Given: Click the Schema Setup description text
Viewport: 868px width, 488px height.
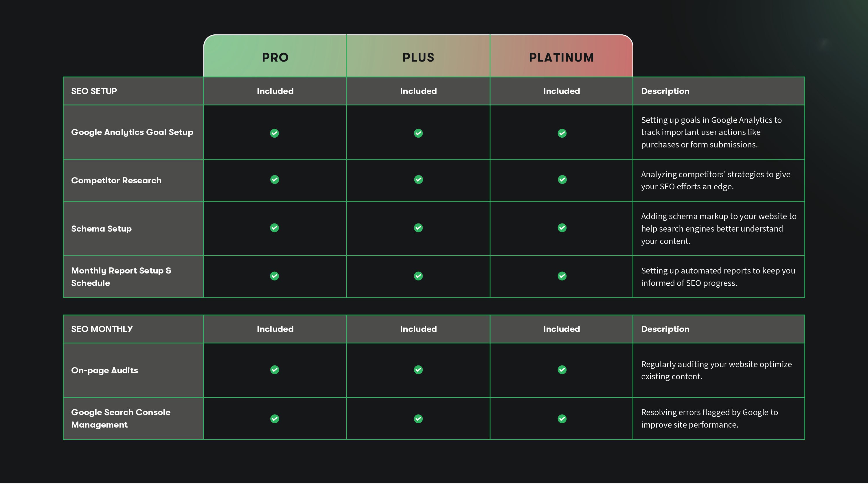Looking at the screenshot, I should 718,229.
